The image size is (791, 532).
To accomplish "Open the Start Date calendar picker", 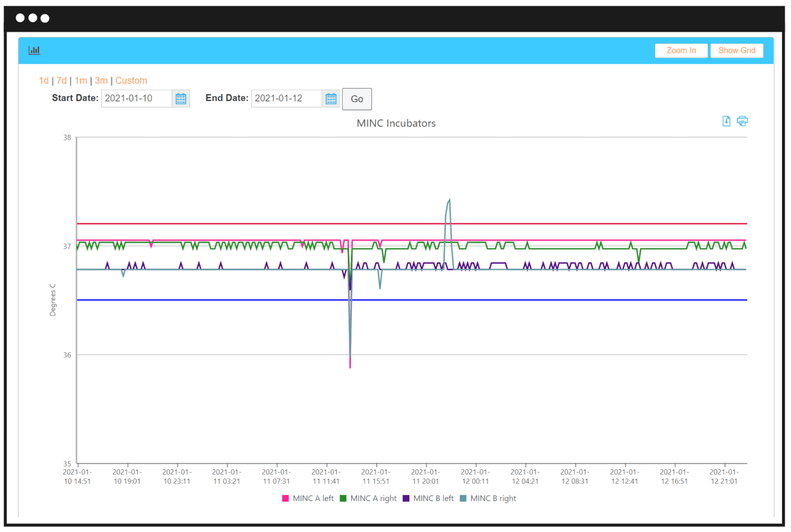I will point(181,98).
